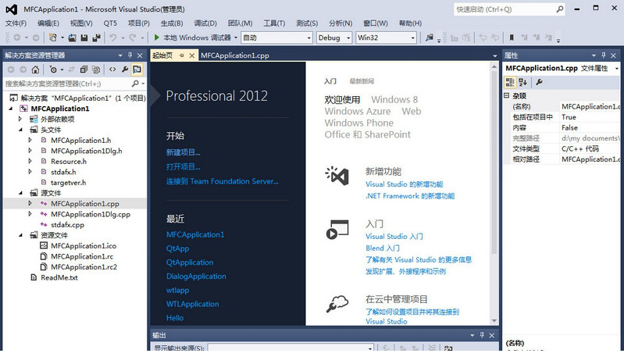Click the 新建项目... link

(183, 152)
